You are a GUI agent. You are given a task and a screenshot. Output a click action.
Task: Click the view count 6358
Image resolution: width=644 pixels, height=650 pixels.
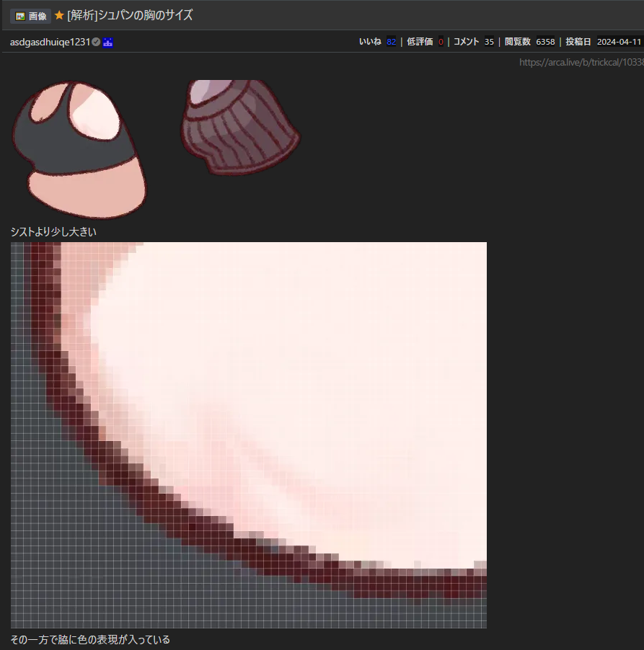click(x=545, y=42)
